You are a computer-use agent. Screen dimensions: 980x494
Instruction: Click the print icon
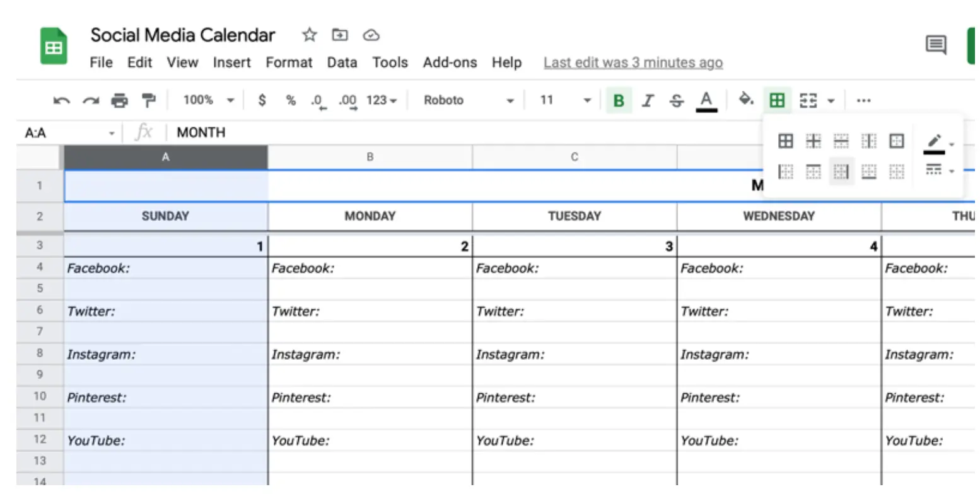coord(120,100)
